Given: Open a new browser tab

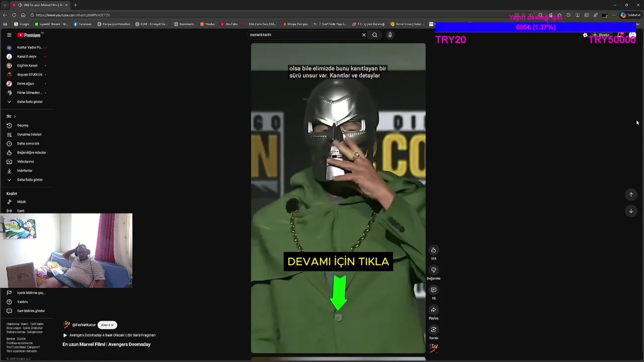Looking at the screenshot, I should tap(75, 5).
